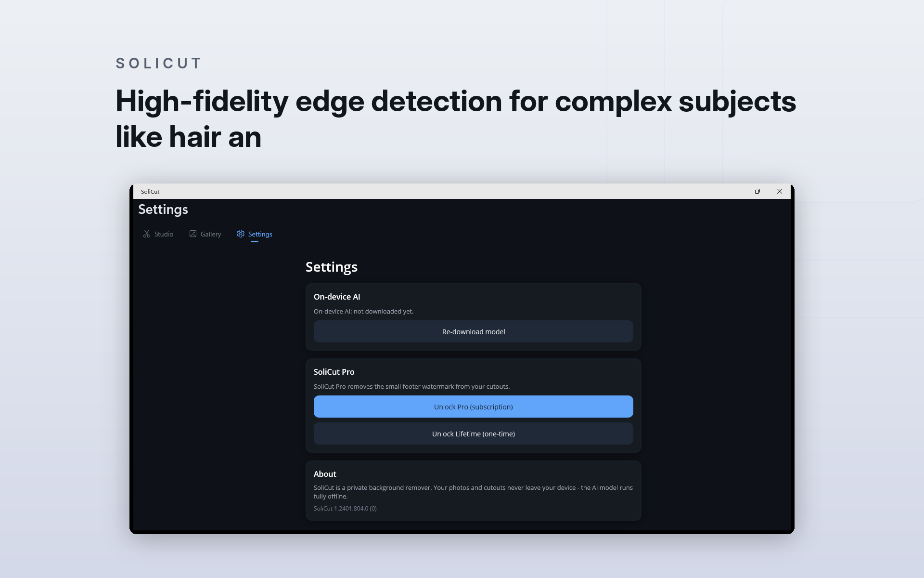Image resolution: width=924 pixels, height=578 pixels.
Task: Click the SoliCut version number text
Action: pos(345,509)
